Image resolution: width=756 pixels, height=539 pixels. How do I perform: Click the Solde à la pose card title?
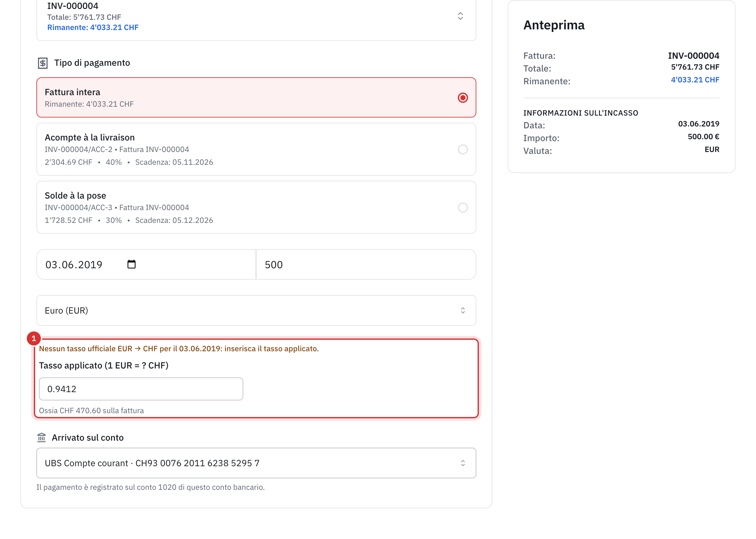[x=75, y=195]
